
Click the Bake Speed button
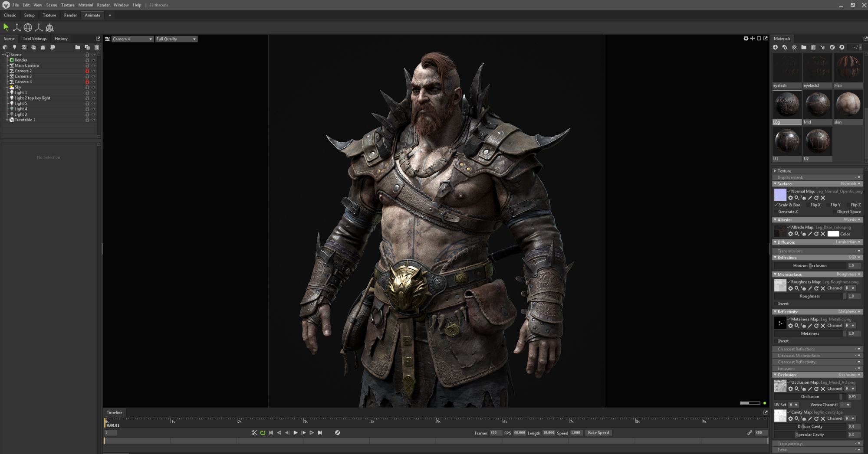(x=598, y=433)
